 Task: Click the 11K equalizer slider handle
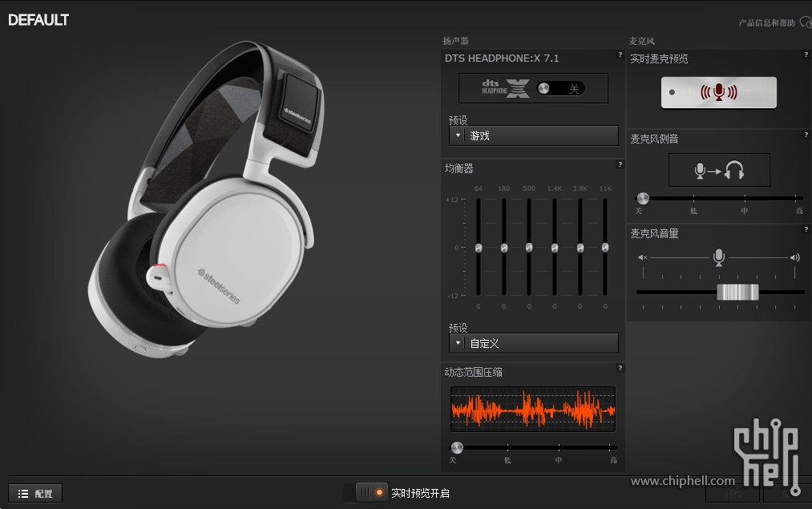605,248
